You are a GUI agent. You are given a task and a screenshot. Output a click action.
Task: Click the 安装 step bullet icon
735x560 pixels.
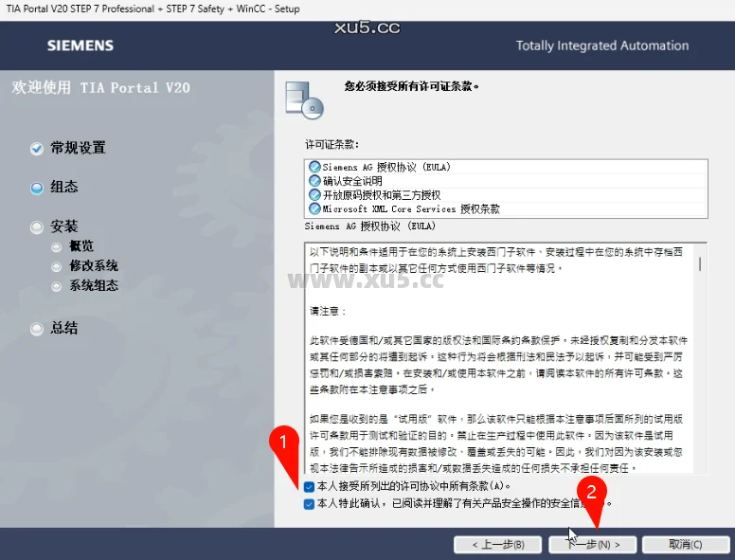pyautogui.click(x=37, y=227)
